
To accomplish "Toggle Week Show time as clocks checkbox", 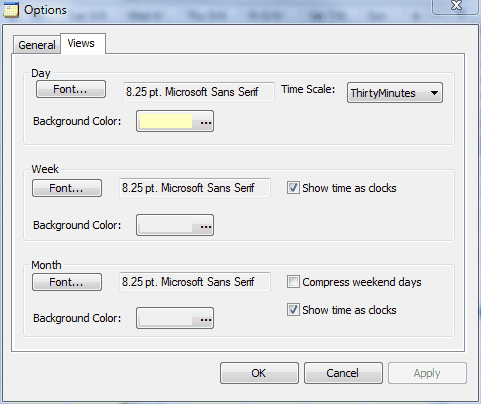I will tap(293, 188).
